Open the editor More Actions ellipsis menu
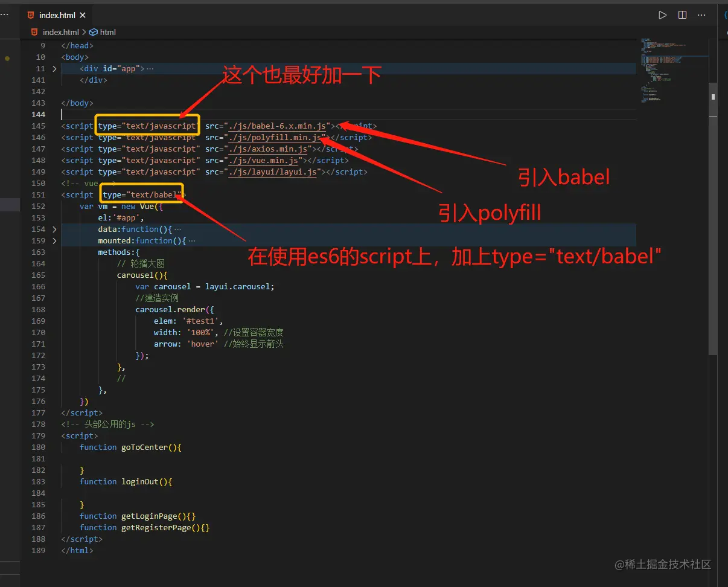 tap(701, 15)
